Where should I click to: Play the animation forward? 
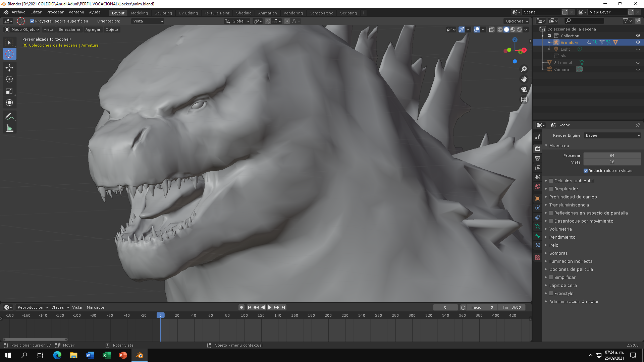coord(269,307)
